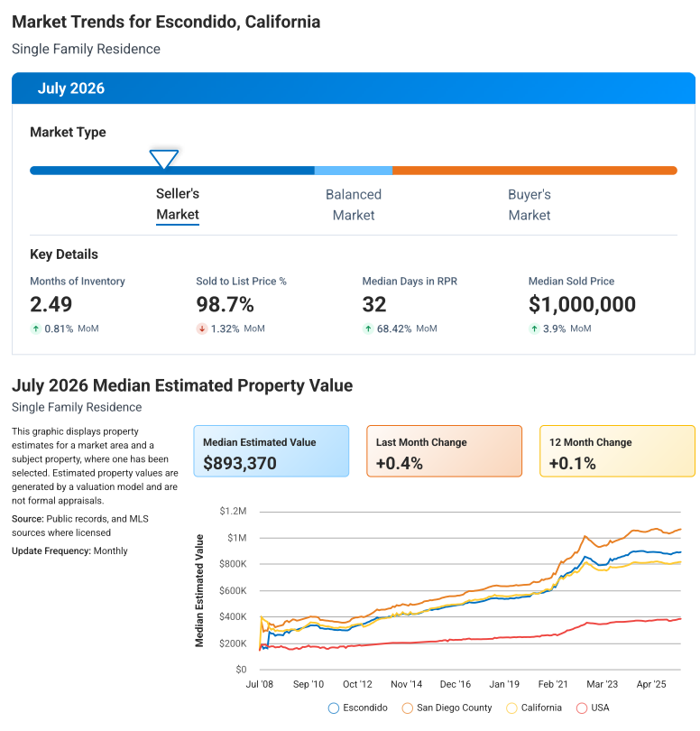The image size is (700, 731).
Task: Click the Key Details heading
Action: pos(64,254)
